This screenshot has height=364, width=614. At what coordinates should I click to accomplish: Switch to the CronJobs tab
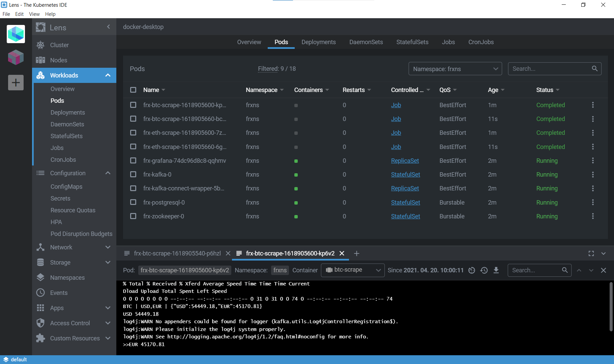(481, 42)
